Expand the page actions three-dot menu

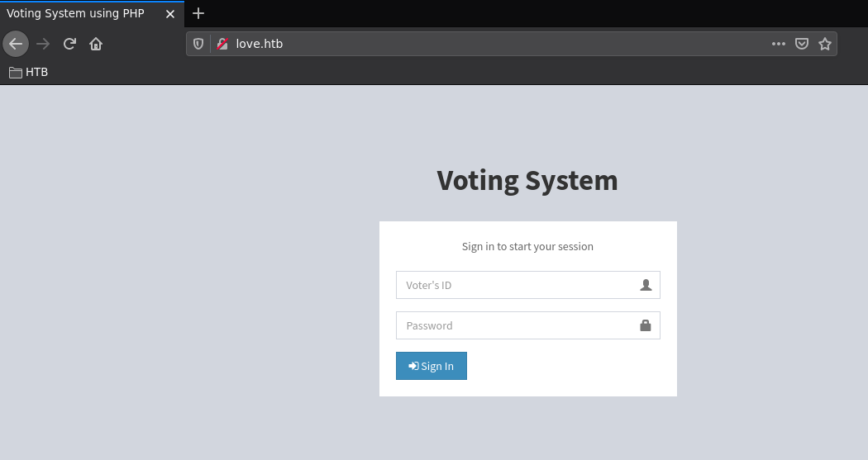pos(778,44)
